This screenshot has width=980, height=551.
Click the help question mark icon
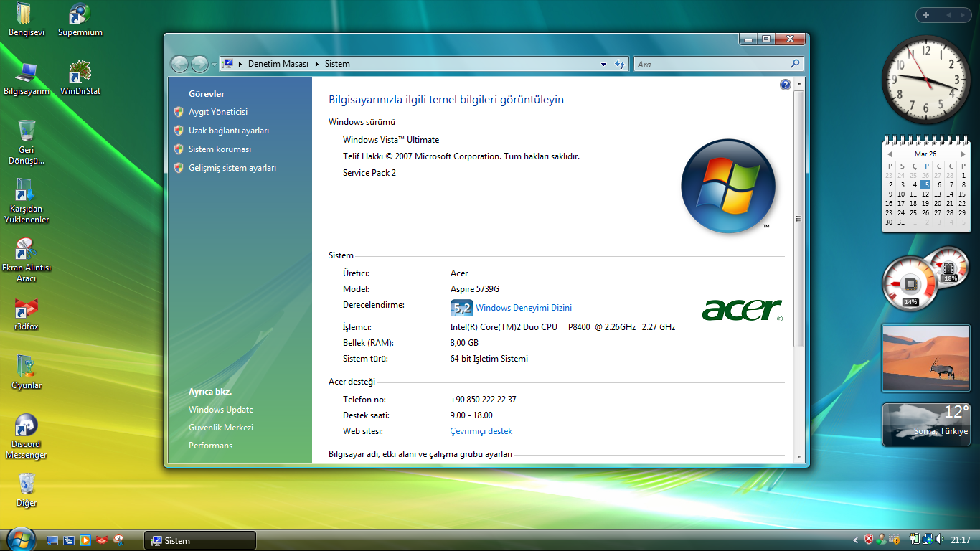[785, 85]
